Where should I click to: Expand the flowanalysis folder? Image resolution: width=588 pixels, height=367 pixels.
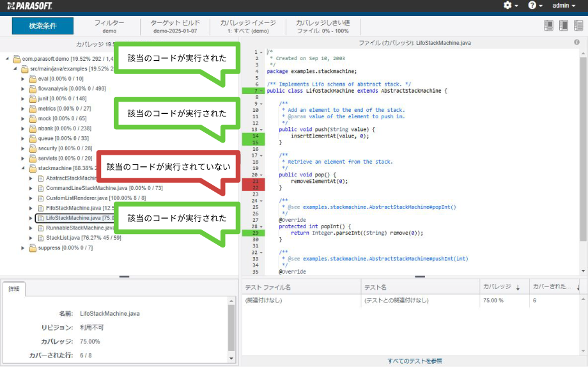(23, 89)
